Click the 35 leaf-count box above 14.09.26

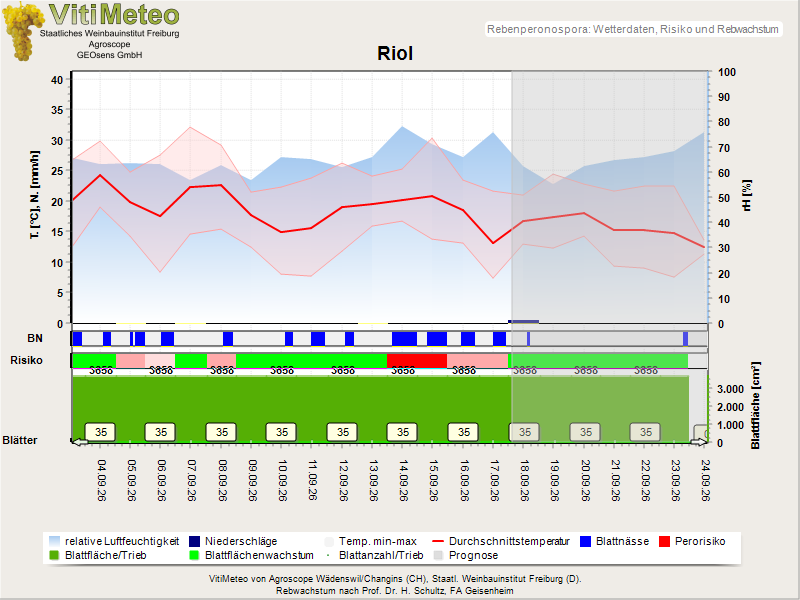403,432
